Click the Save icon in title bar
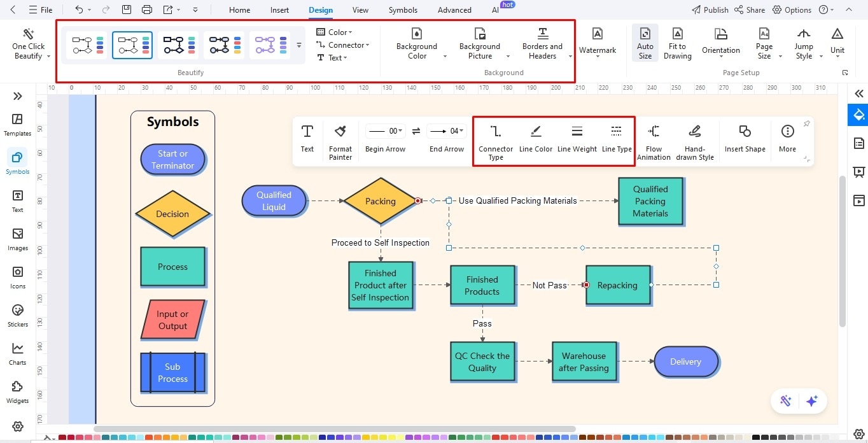 click(x=127, y=10)
